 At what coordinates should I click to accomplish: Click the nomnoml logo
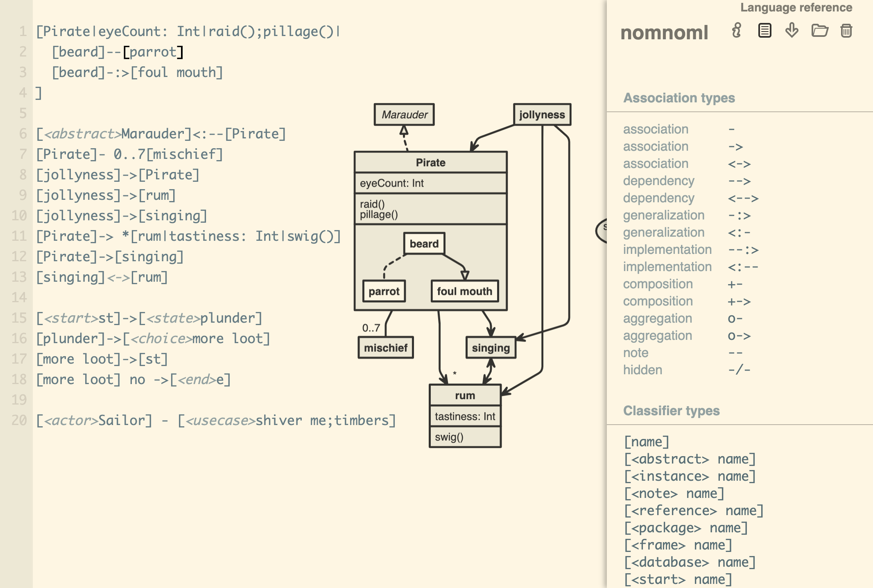tap(663, 33)
